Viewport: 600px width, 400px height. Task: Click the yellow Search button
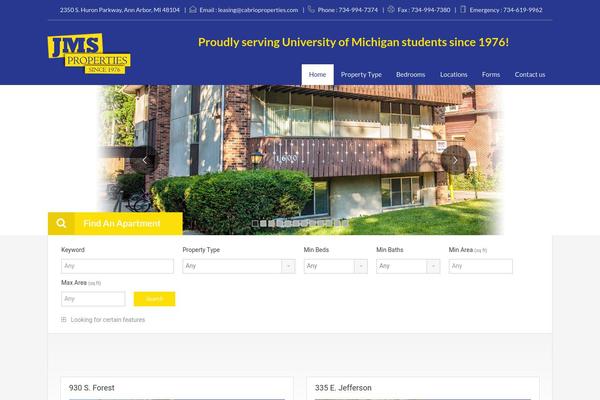coord(155,299)
